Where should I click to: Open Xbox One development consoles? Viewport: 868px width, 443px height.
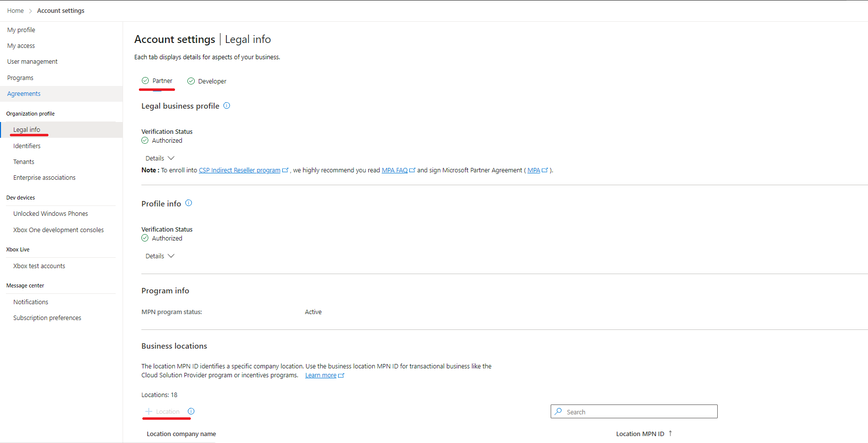pos(58,230)
